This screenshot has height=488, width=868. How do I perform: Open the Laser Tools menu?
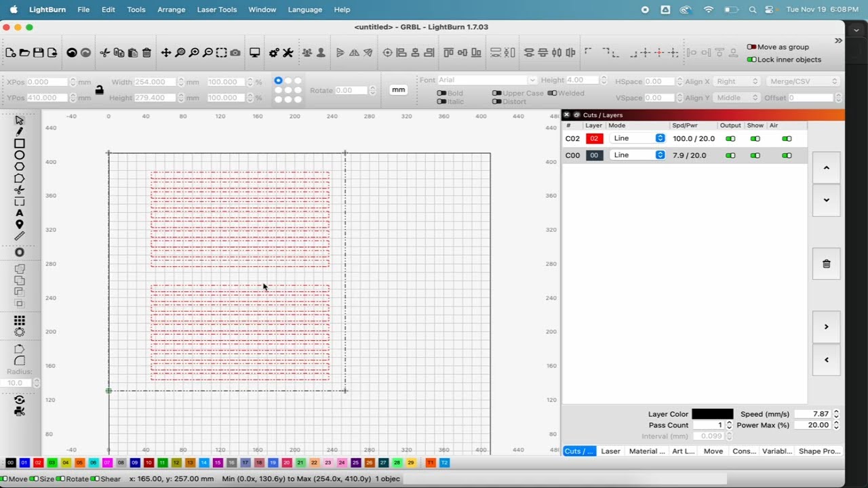217,9
